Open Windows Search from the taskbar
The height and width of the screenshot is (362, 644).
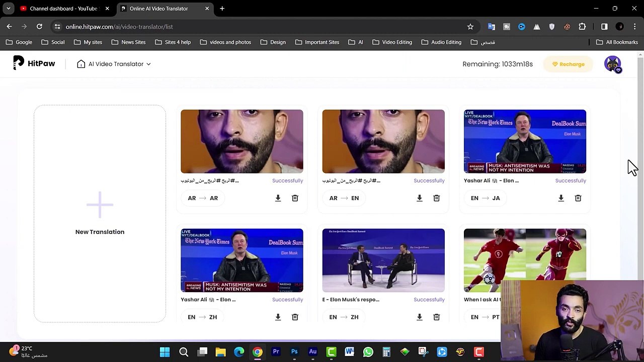point(184,352)
